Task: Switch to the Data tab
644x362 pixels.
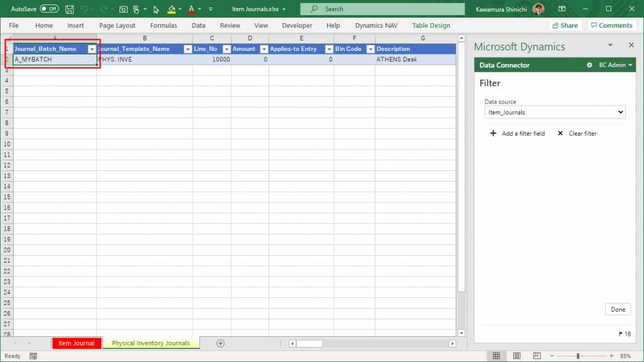Action: click(198, 25)
